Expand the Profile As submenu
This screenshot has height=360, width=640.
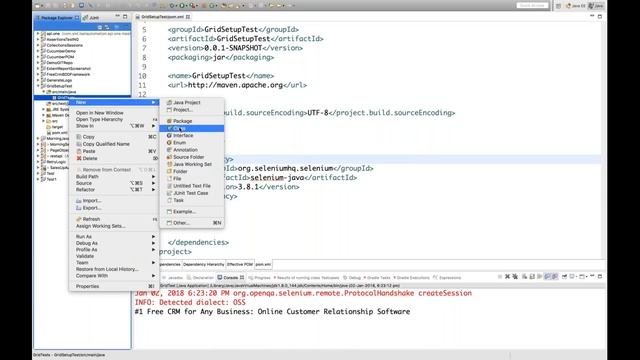click(114, 249)
